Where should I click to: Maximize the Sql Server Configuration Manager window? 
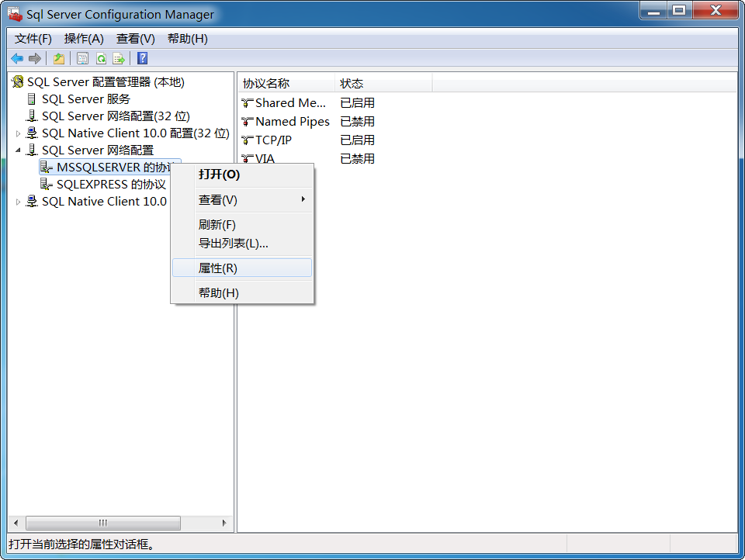pos(680,10)
